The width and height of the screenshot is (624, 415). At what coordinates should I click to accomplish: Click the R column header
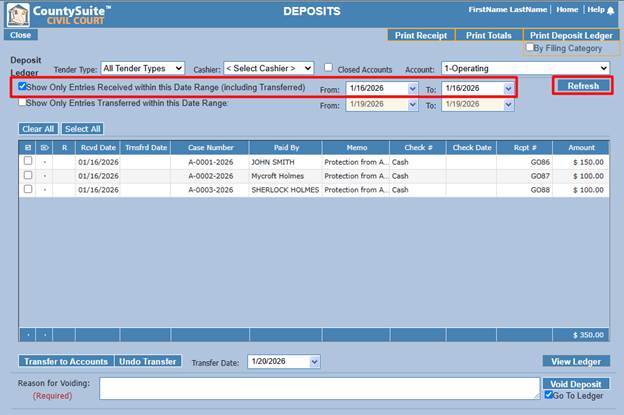click(x=64, y=148)
